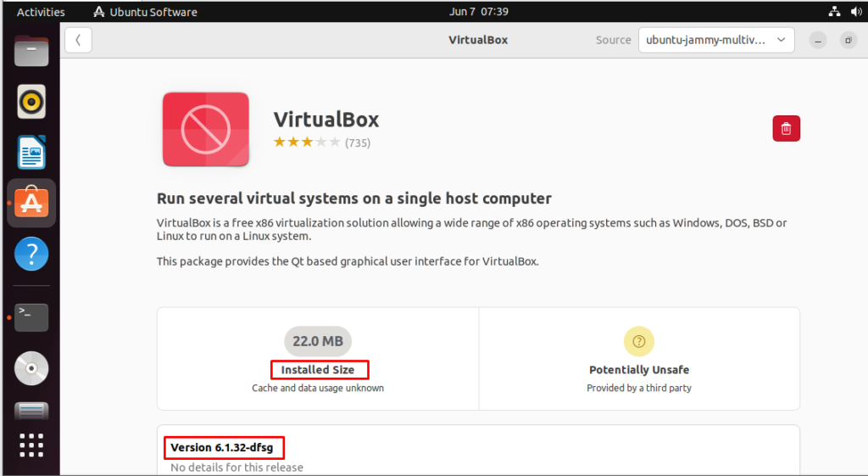
Task: Open the Source dropdown ubuntu-jammy-multiverse
Action: point(716,40)
